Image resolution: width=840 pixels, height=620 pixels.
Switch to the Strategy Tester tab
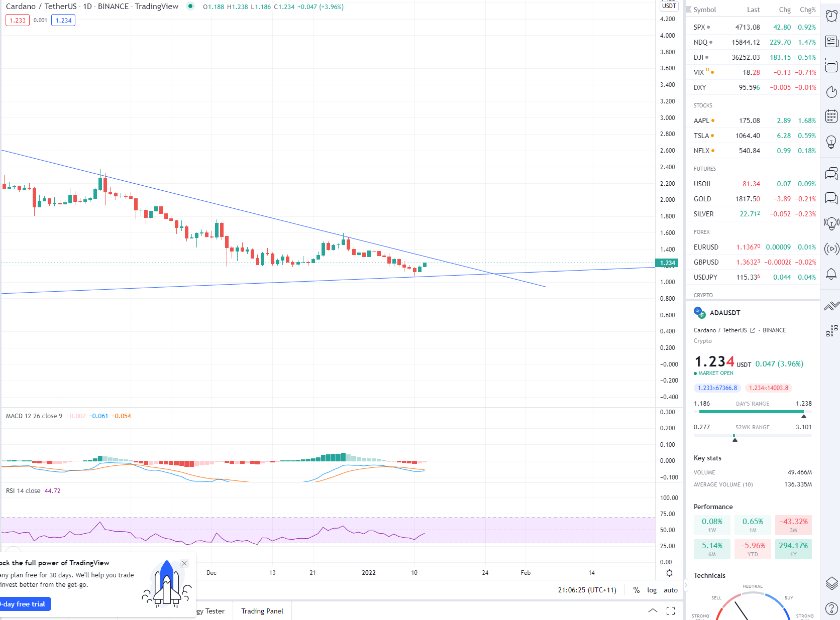(x=211, y=611)
